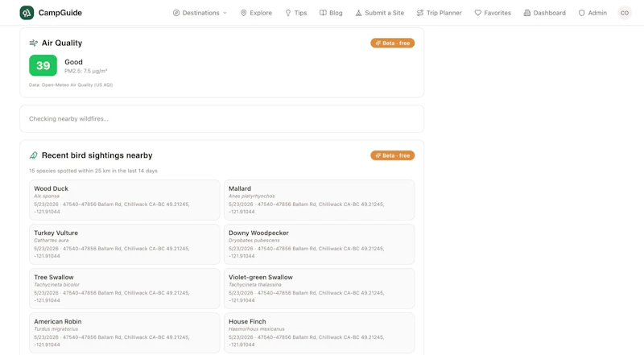Click the PM2.5 reading text

86,71
